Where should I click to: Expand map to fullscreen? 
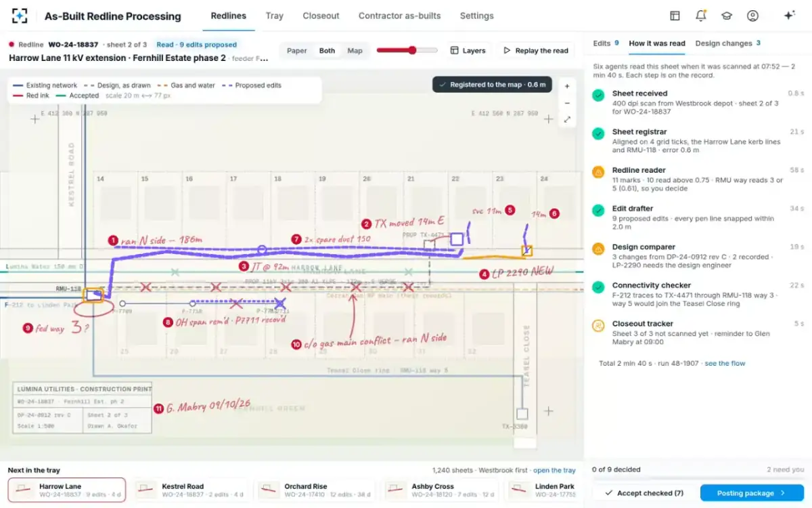pos(567,119)
